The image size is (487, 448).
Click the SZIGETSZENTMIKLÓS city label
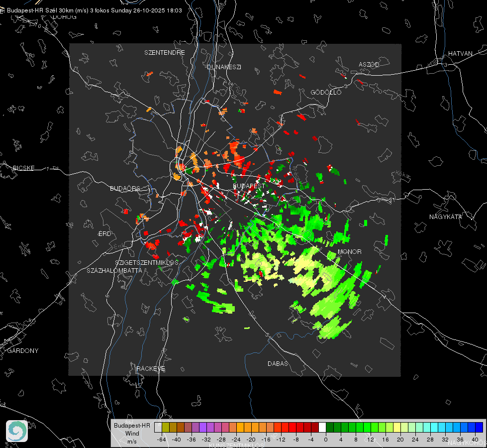point(147,262)
